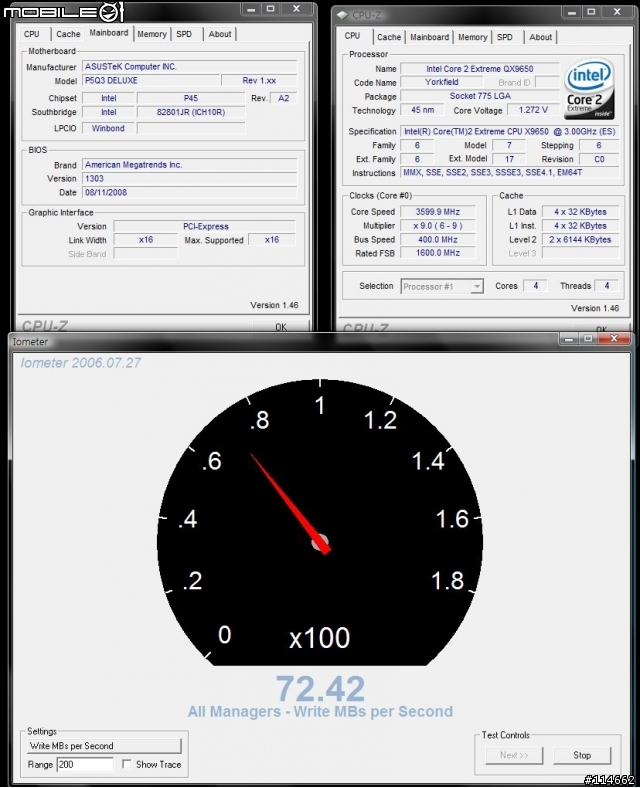Viewport: 640px width, 788px height.
Task: Open SPD tab in left CPU-Z window
Action: [x=184, y=34]
